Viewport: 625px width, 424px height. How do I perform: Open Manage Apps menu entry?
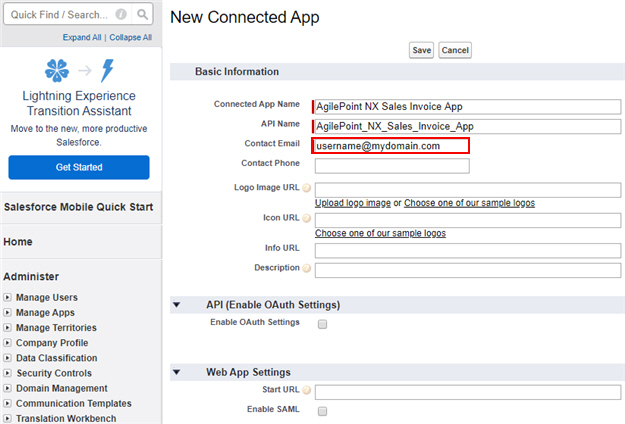(45, 312)
